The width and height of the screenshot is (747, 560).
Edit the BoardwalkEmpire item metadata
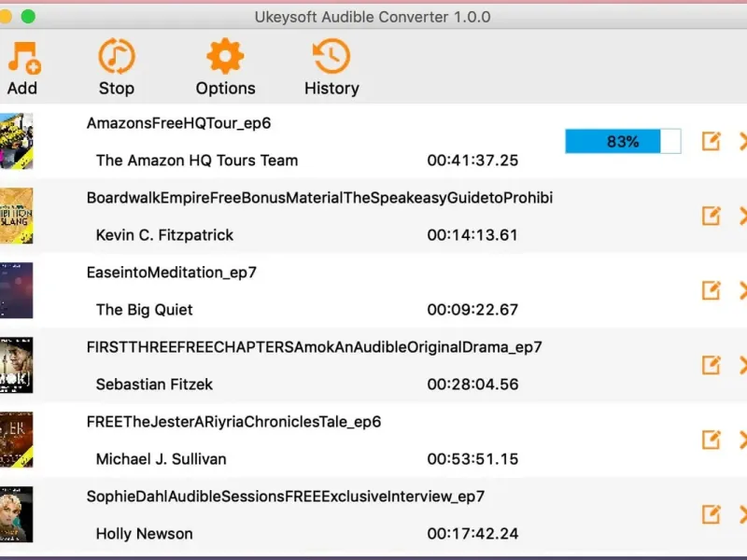711,216
